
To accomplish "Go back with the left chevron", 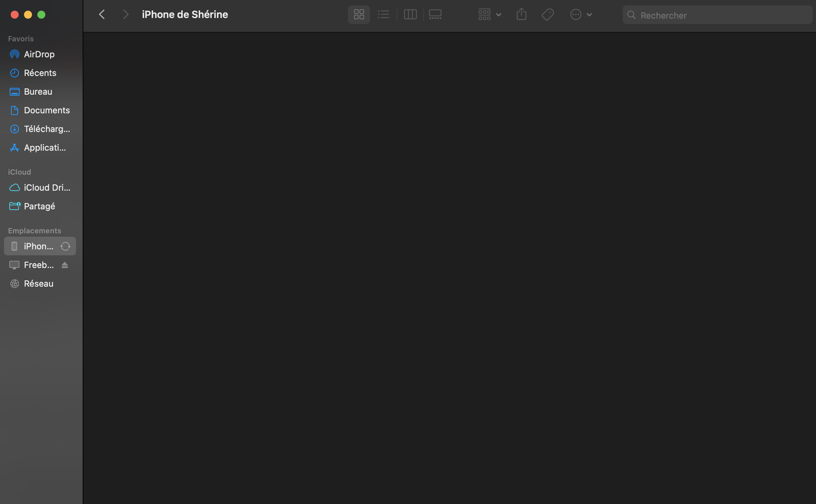I will click(x=102, y=15).
